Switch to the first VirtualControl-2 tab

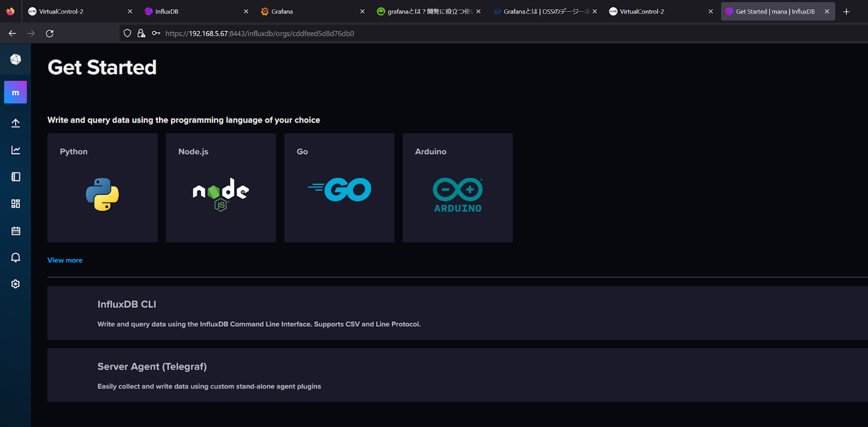click(x=80, y=11)
